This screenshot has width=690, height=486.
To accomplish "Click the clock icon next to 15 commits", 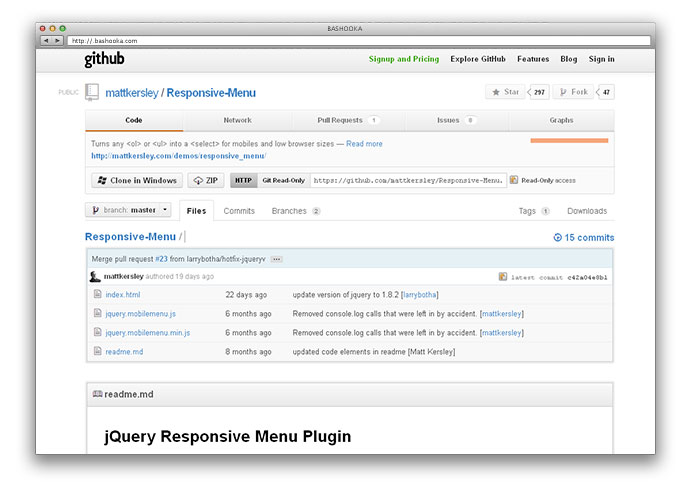I will 558,237.
